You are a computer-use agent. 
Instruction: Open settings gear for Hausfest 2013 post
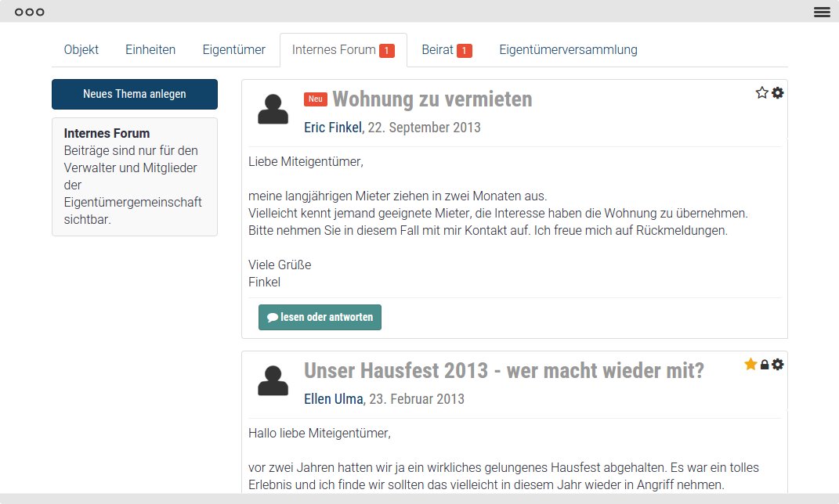coord(777,365)
